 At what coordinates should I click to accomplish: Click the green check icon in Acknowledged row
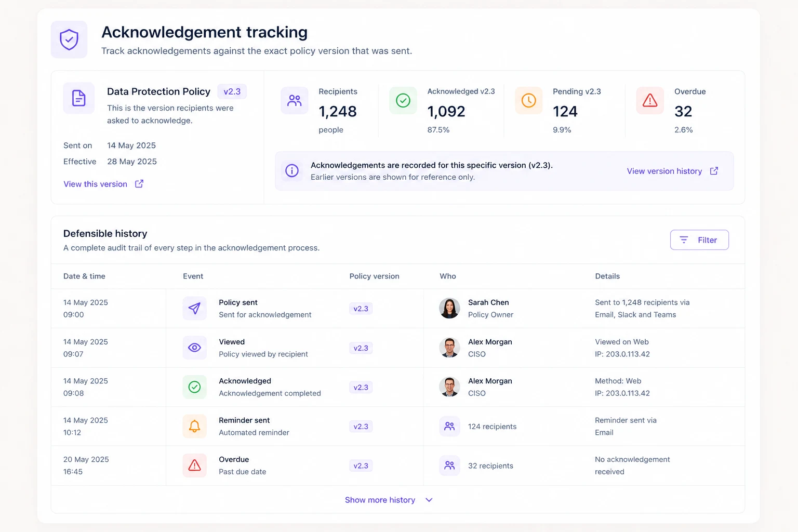[x=194, y=387]
